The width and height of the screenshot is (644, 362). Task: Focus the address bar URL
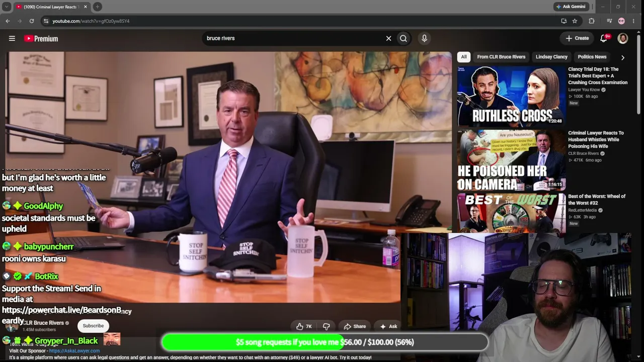[91, 21]
